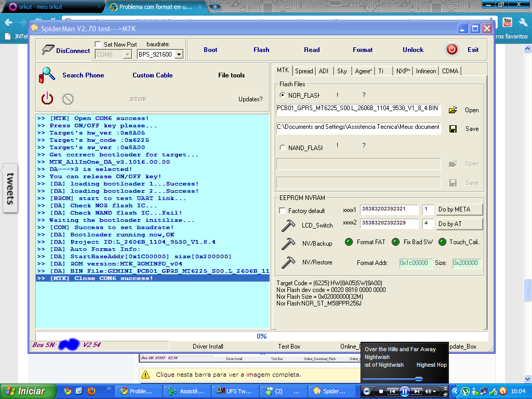Switch to the Spread tab
532x399 pixels.
[303, 71]
